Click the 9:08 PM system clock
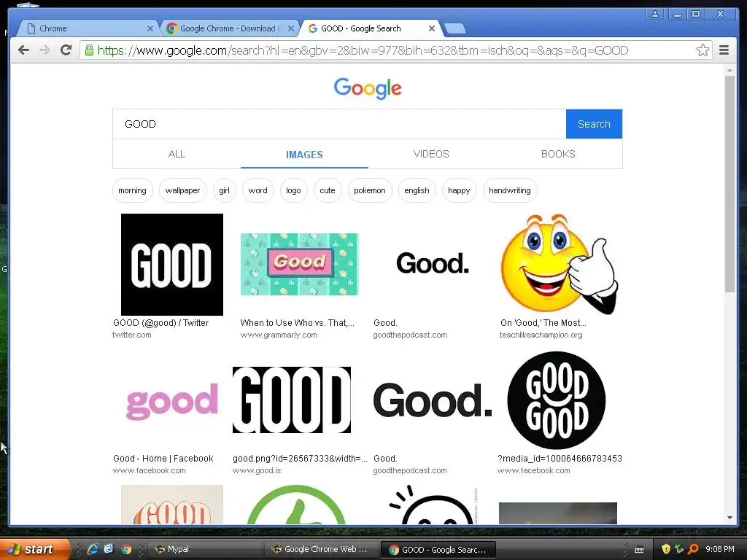This screenshot has height=560, width=747. pyautogui.click(x=719, y=549)
